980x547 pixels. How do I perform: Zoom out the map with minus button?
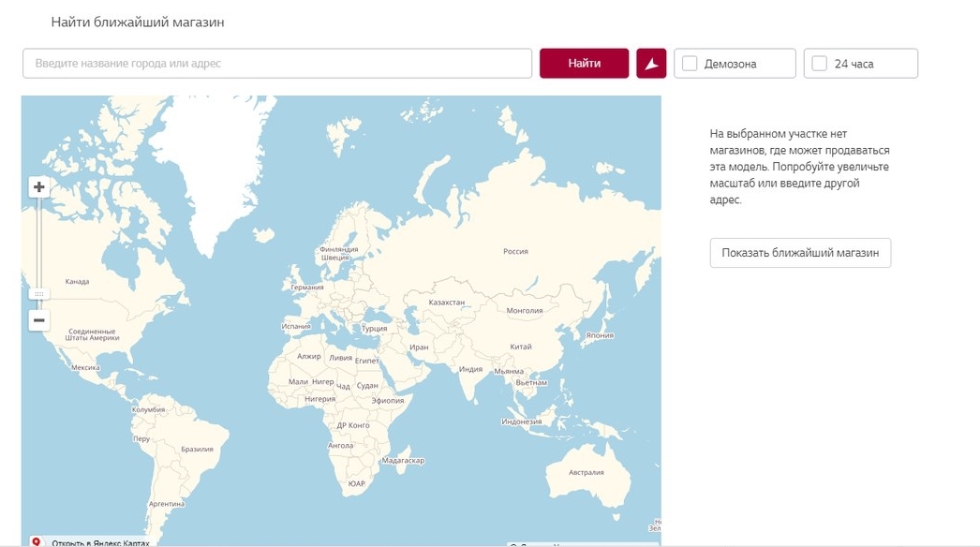[x=38, y=320]
